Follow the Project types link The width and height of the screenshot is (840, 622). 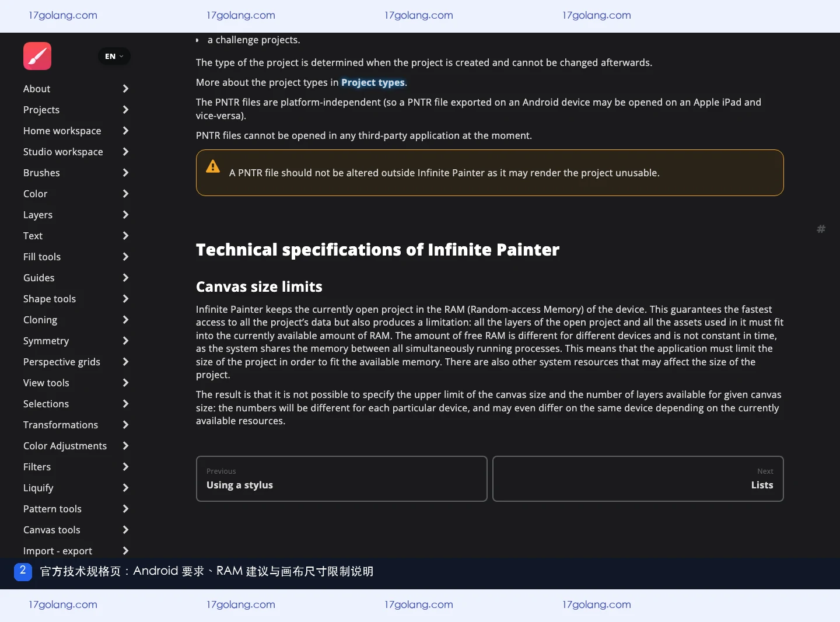[x=373, y=82]
